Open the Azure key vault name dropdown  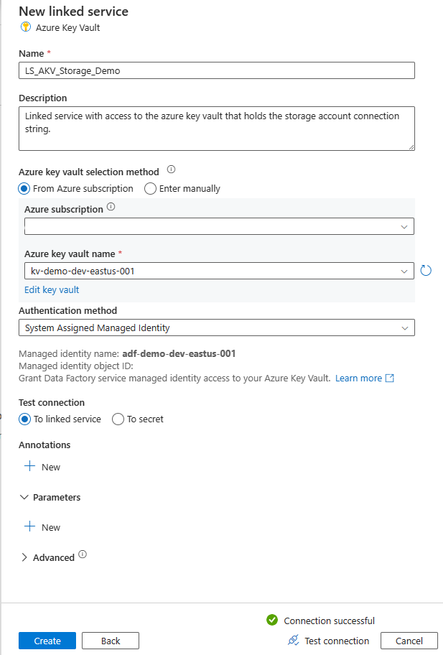tap(219, 271)
